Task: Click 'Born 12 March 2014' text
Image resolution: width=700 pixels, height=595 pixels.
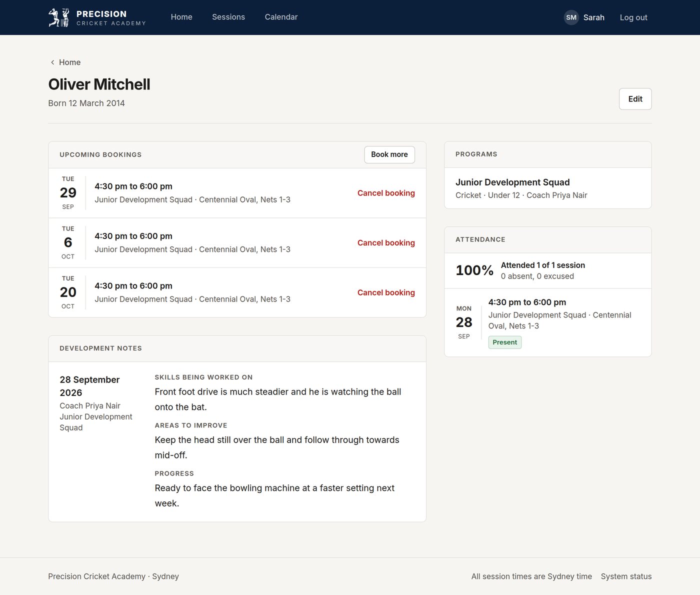Action: tap(86, 103)
